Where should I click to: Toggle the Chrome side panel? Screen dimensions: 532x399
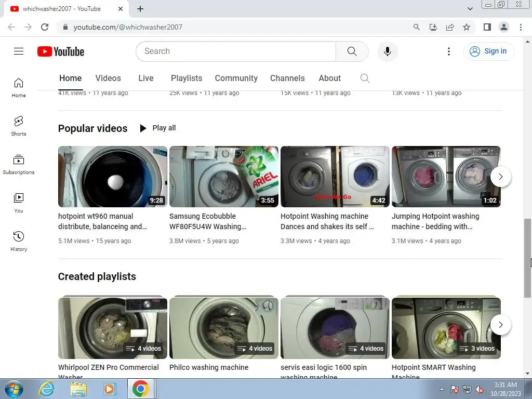click(487, 27)
